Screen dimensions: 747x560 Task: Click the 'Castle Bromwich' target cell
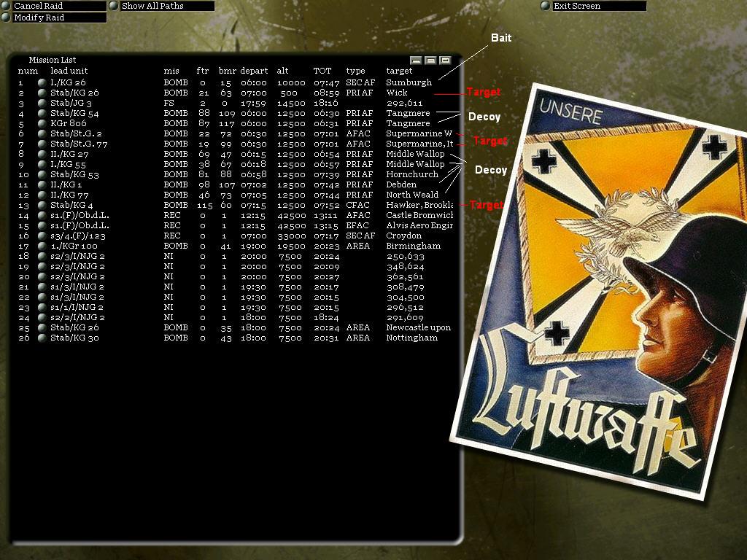[419, 215]
